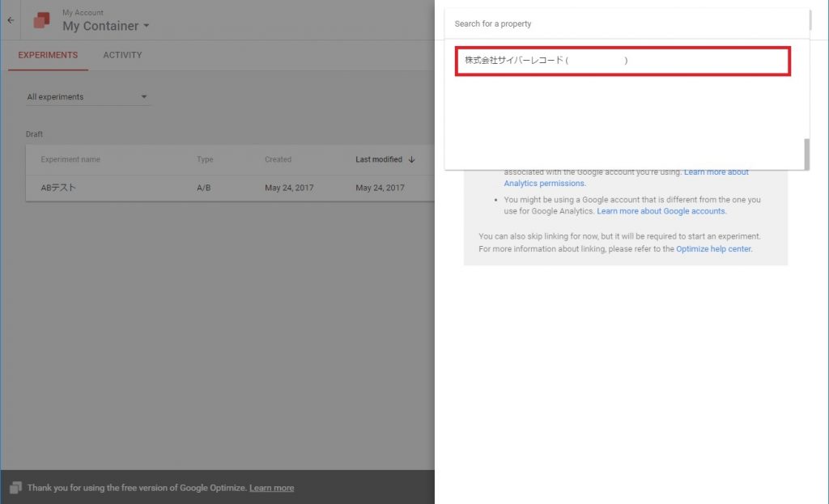The height and width of the screenshot is (504, 829).
Task: Click the Optimize icon in footer banner
Action: tap(15, 488)
